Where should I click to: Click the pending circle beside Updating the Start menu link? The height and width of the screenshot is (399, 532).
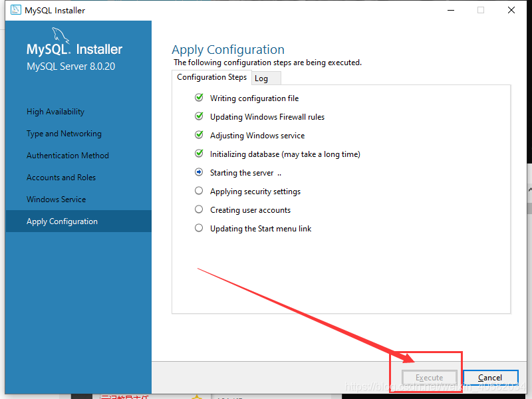click(199, 228)
